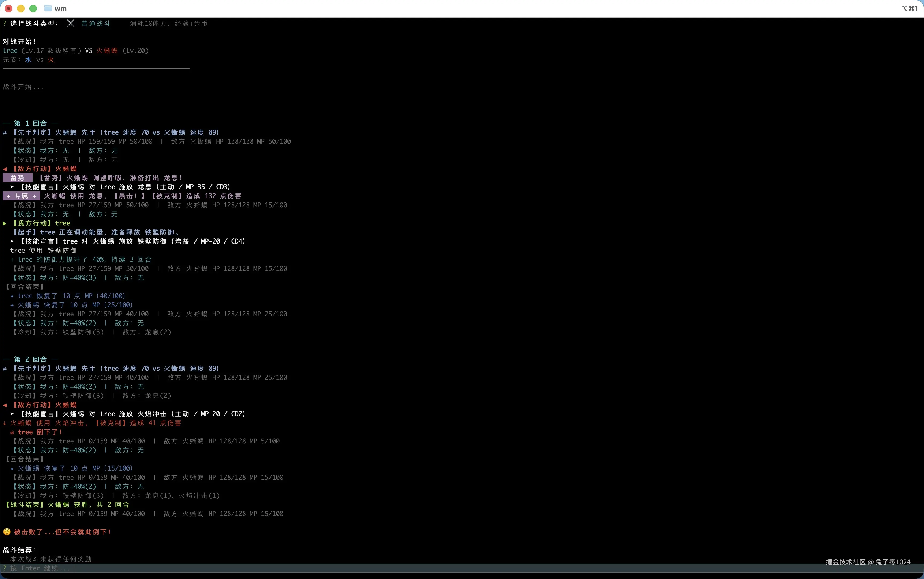Click the green zoom window button
The height and width of the screenshot is (579, 924).
pyautogui.click(x=33, y=9)
